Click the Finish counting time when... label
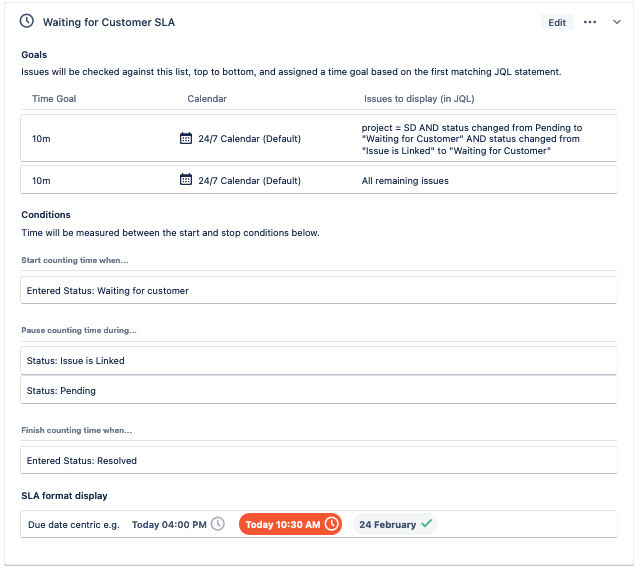This screenshot has width=638, height=569. 76,430
